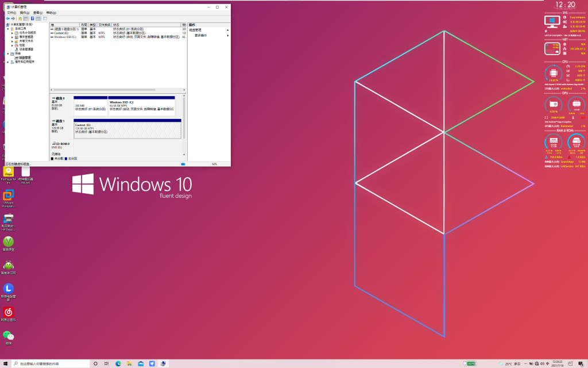The image size is (588, 368).
Task: Launch Microsoft Edge from the taskbar
Action: (118, 363)
